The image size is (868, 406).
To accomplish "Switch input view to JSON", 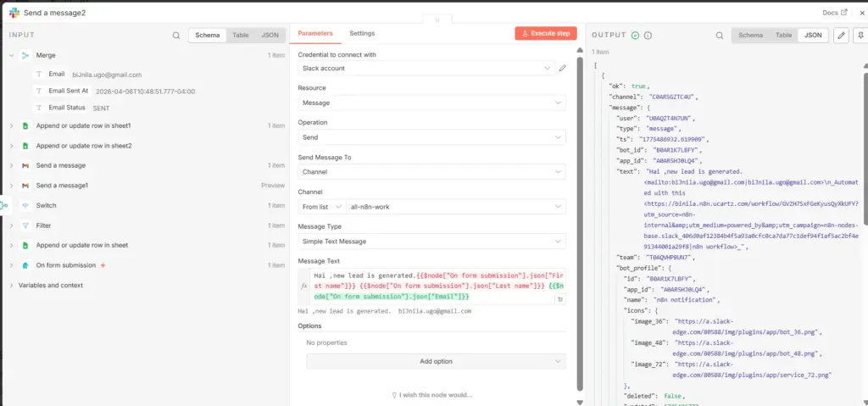I will click(270, 35).
